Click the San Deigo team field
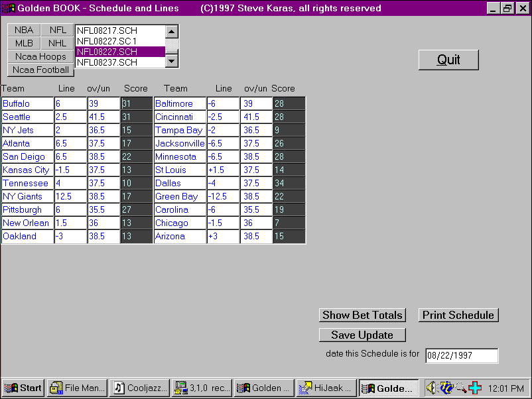 point(27,156)
